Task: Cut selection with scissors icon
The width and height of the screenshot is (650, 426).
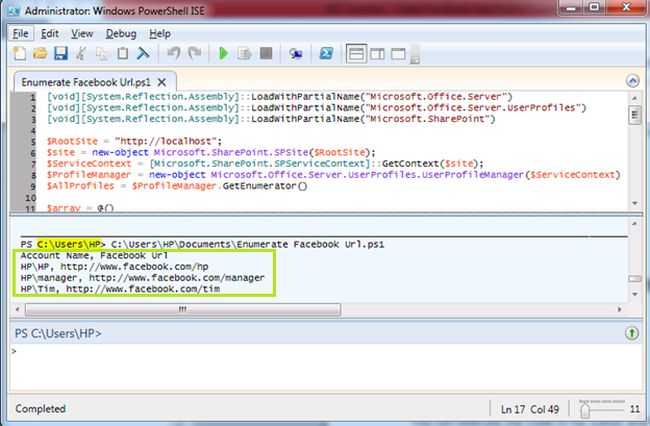Action: click(x=81, y=53)
